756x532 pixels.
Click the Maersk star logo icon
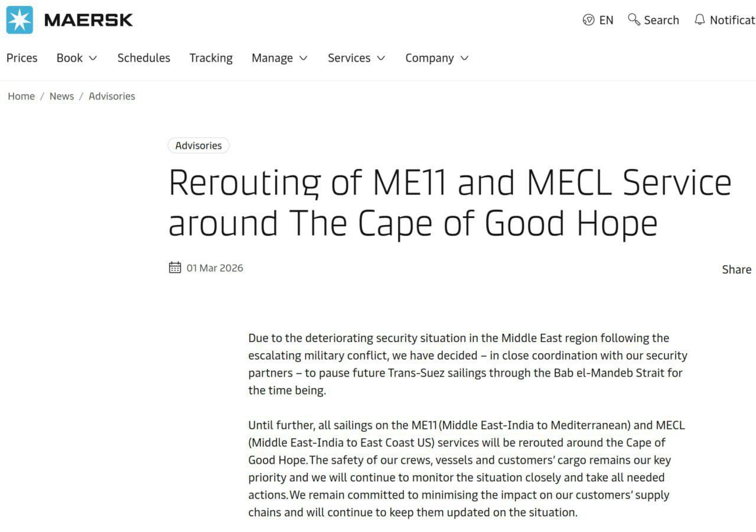19,20
